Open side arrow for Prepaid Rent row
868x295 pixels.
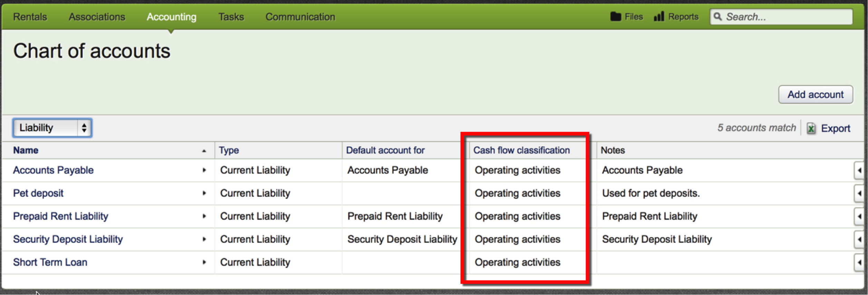[x=859, y=216]
